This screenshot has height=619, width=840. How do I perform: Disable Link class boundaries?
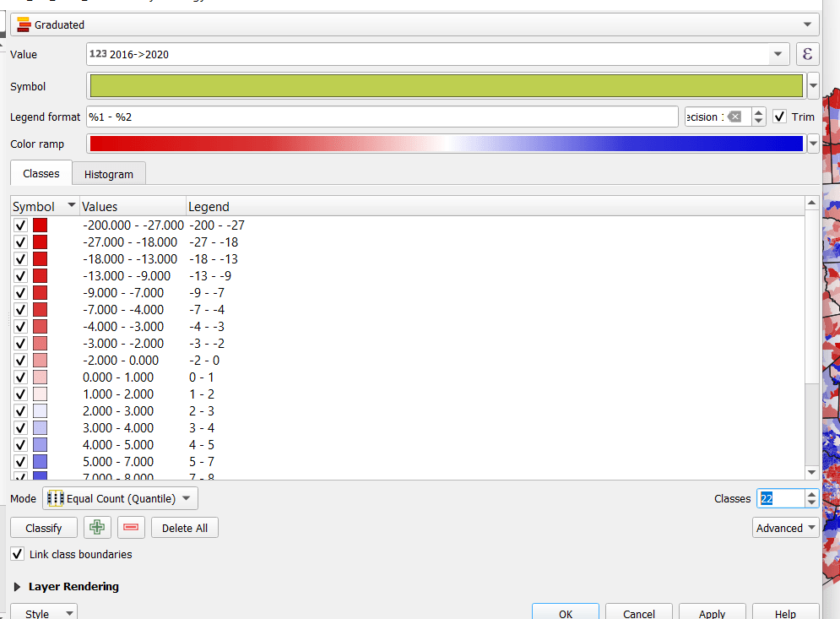[x=16, y=554]
